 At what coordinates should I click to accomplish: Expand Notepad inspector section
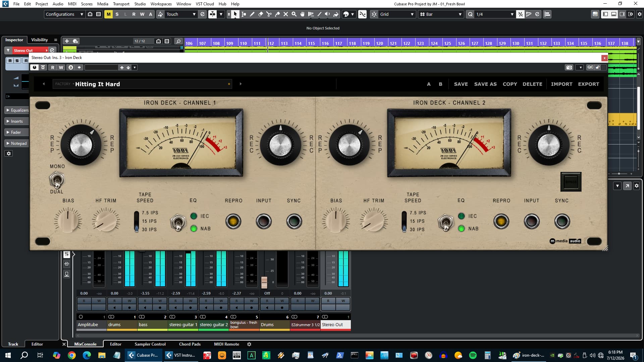[x=16, y=143]
